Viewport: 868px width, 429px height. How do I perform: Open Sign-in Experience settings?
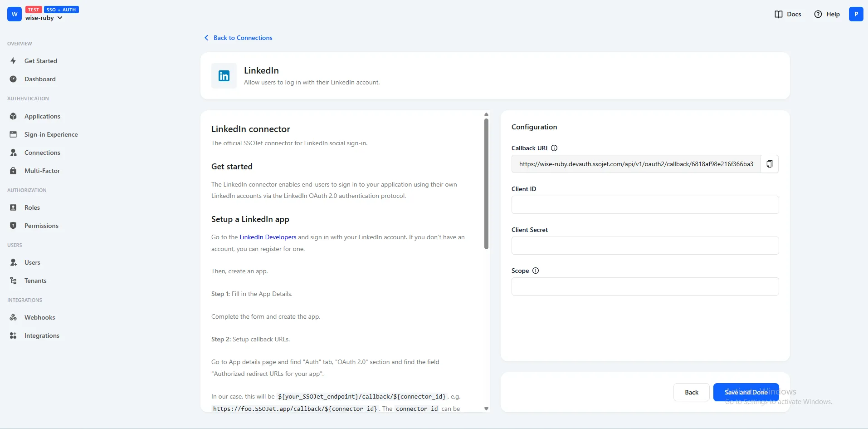pyautogui.click(x=51, y=134)
